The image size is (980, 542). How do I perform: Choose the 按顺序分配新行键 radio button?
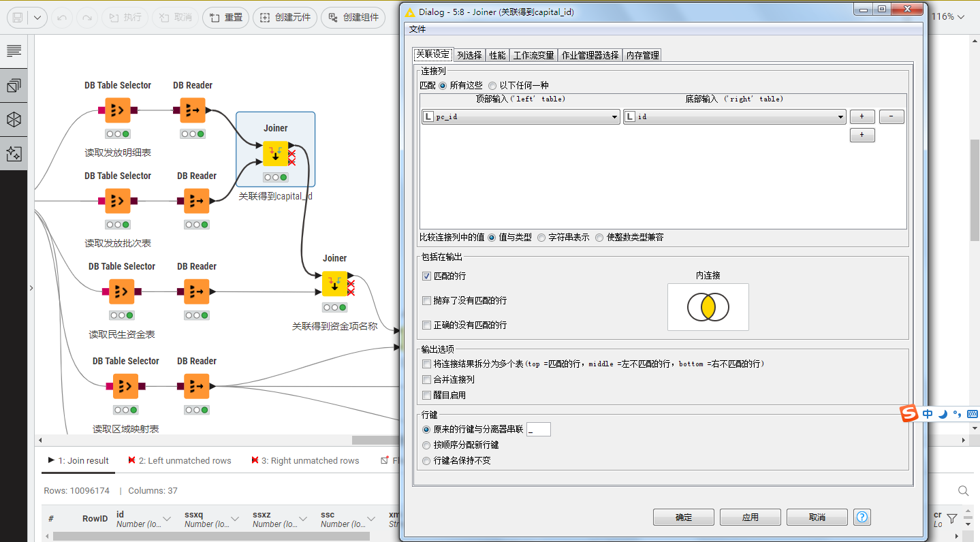(x=426, y=445)
